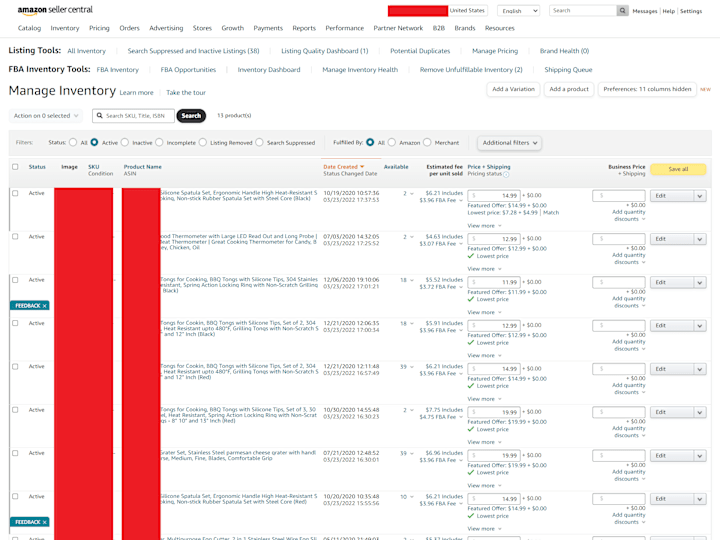Open Listing Quality Dashboard (1)
This screenshot has height=540, width=720.
[325, 51]
